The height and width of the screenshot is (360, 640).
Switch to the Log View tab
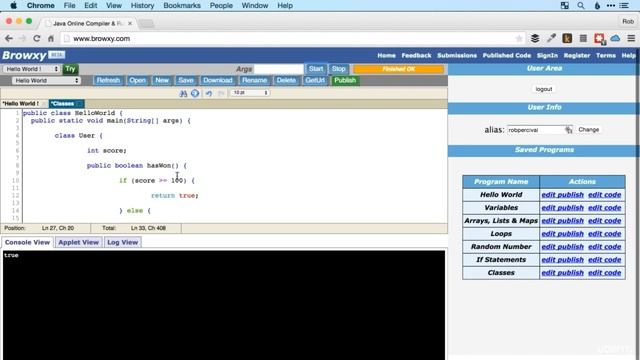[x=122, y=242]
